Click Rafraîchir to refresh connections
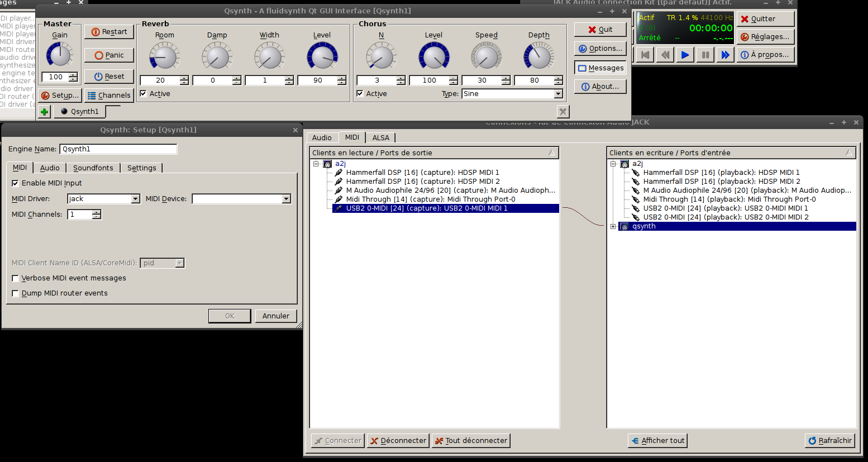This screenshot has height=462, width=868. [x=829, y=441]
